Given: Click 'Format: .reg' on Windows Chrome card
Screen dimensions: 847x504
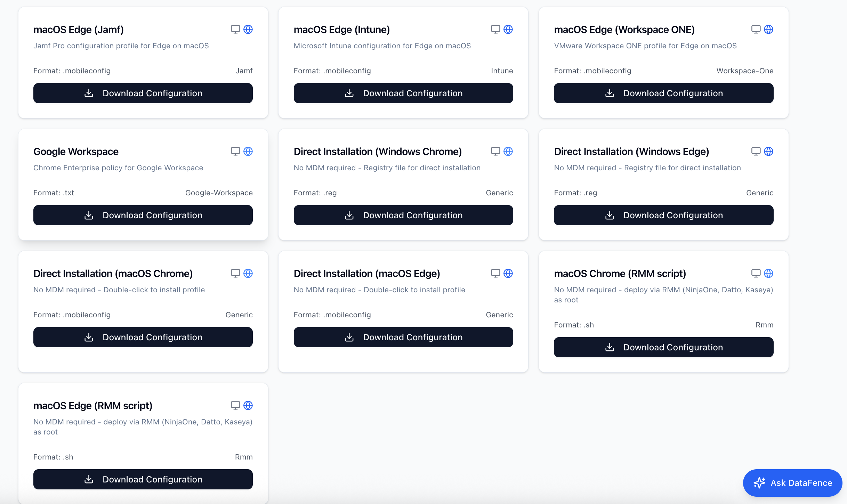Looking at the screenshot, I should [315, 193].
